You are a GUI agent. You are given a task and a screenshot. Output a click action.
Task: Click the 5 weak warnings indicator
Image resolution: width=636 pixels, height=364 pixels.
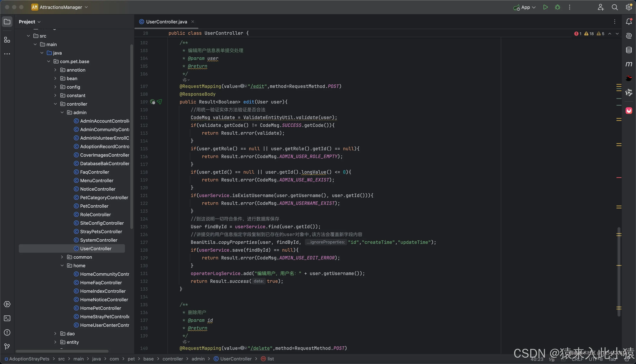600,34
